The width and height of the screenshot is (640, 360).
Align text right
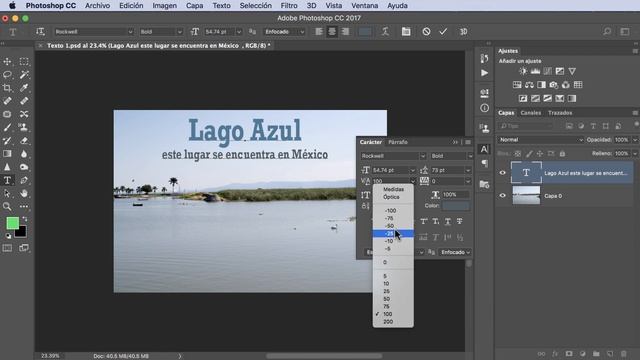pyautogui.click(x=345, y=31)
